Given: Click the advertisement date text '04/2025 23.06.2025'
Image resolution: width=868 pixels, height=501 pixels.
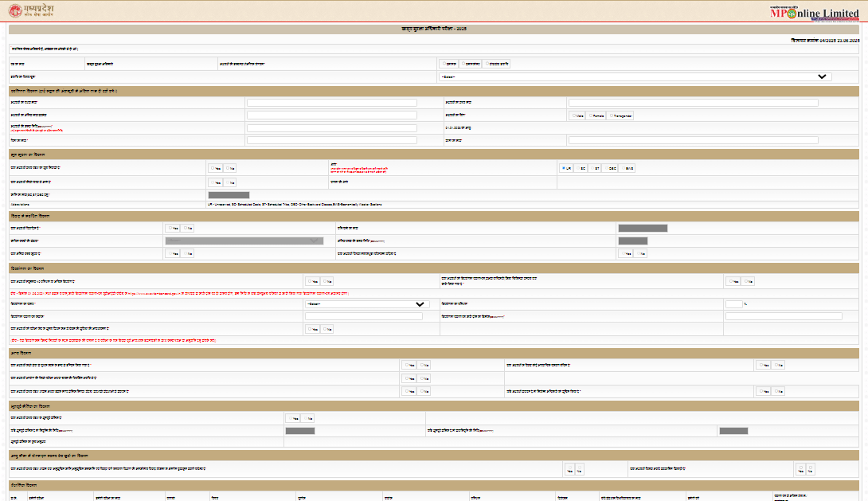Looking at the screenshot, I should click(x=839, y=41).
